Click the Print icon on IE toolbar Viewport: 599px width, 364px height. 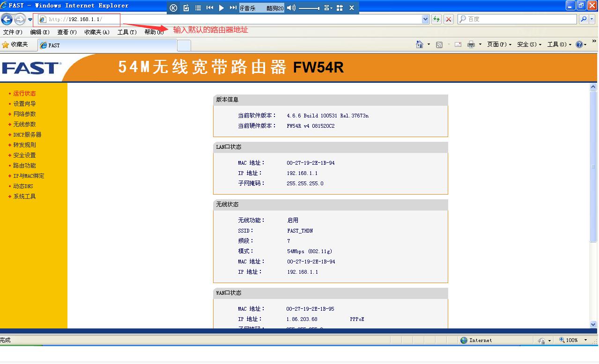pos(471,44)
